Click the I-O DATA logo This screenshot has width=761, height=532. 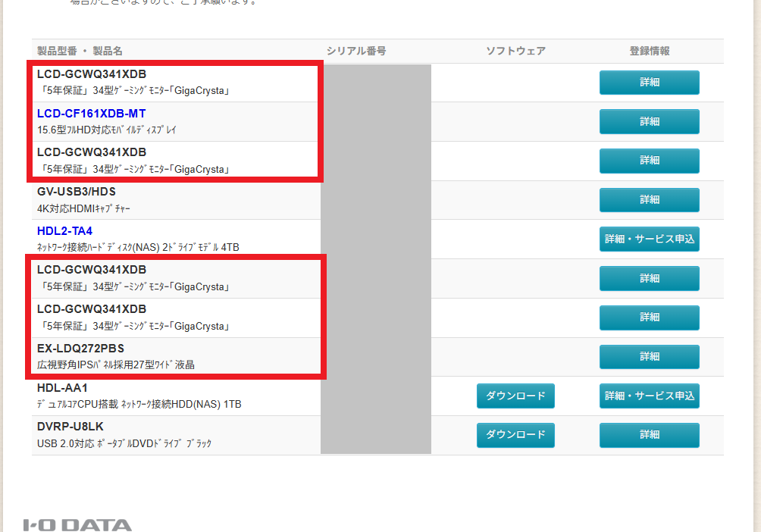(77, 524)
